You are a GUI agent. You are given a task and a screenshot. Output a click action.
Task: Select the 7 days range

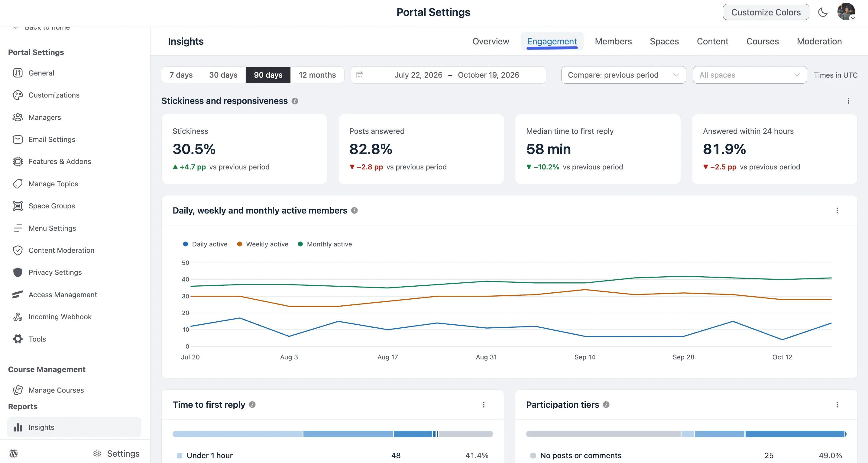coord(181,75)
